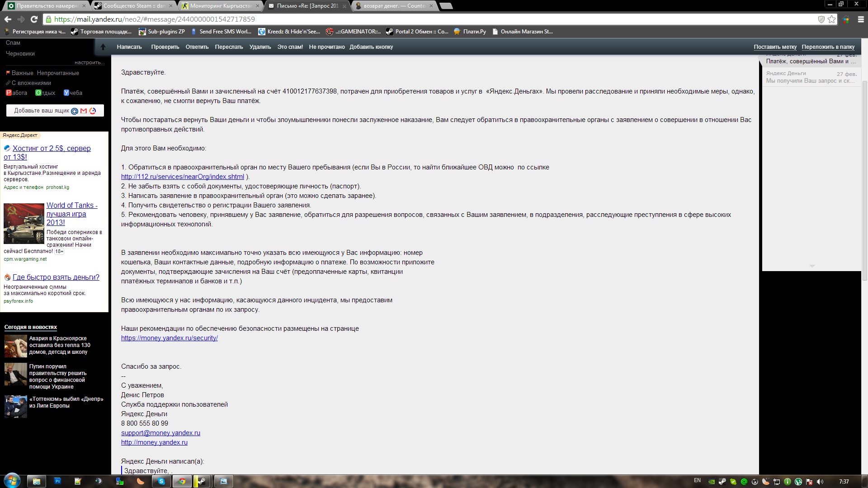Open the 'Черновики' folder
The height and width of the screenshot is (488, 868).
click(20, 54)
